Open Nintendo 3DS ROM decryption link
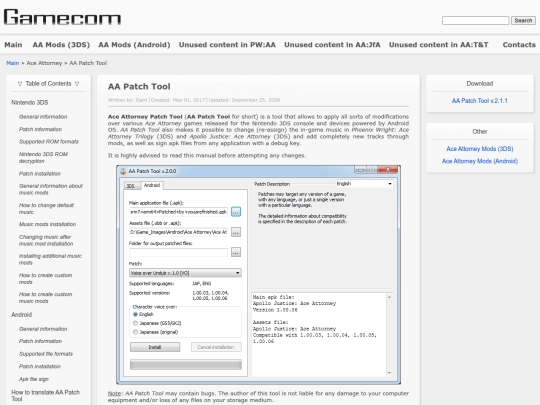The width and height of the screenshot is (540, 405). point(43,157)
